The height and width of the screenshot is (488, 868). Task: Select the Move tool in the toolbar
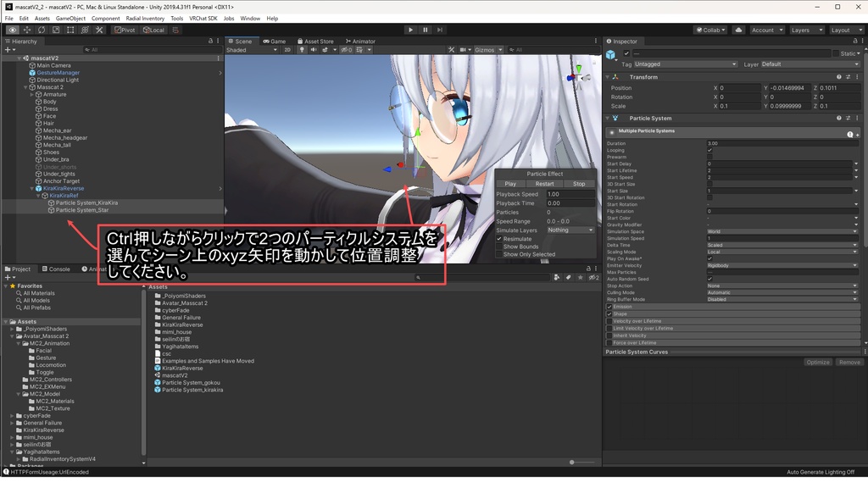26,29
